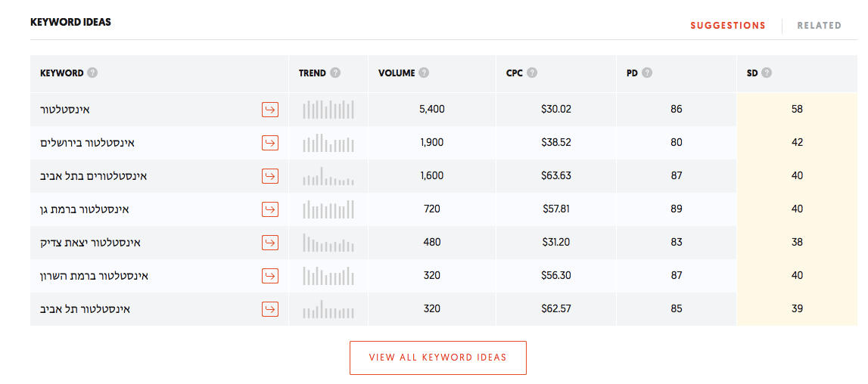Click the SD value 39
868x384 pixels.
[797, 308]
